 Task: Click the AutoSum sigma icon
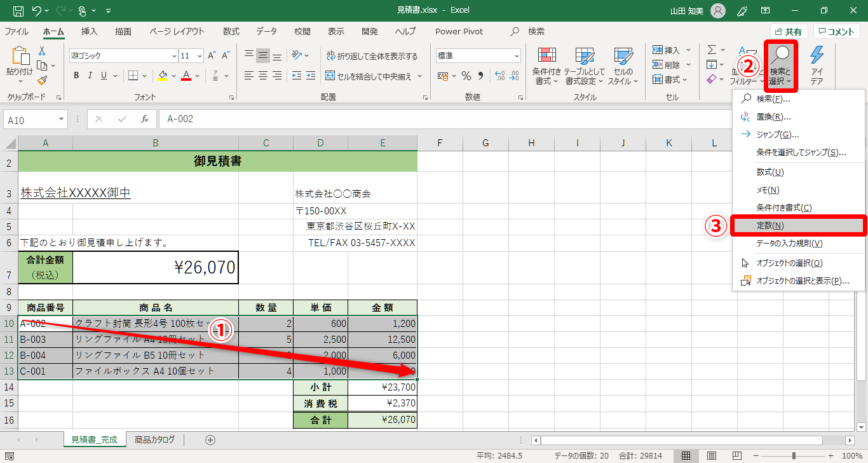(712, 50)
